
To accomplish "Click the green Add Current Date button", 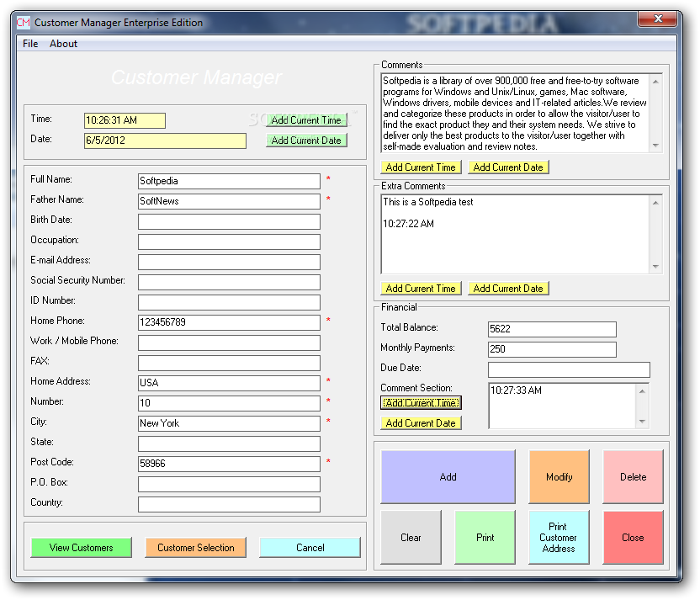I will (x=306, y=141).
